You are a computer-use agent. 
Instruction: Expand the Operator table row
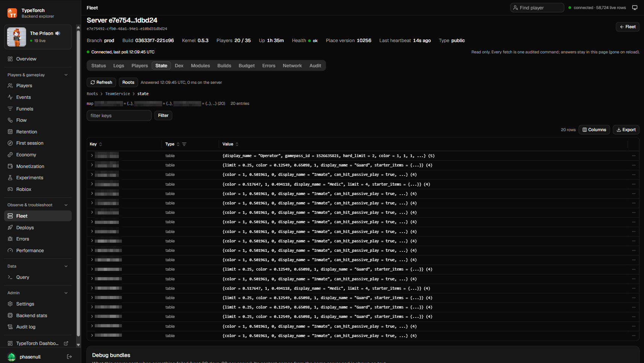(92, 156)
